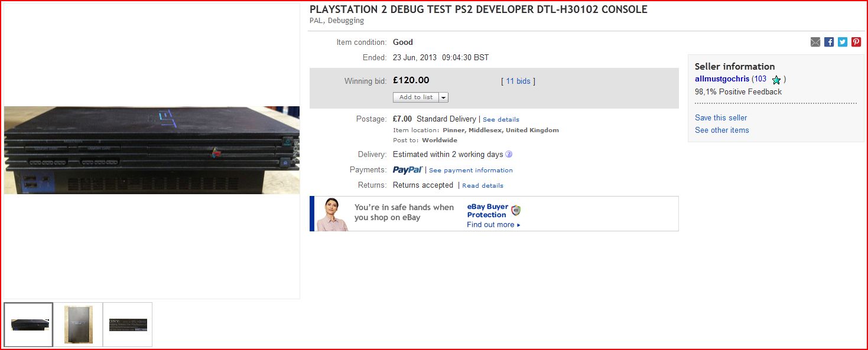
Task: Share listing via email icon
Action: [x=815, y=42]
